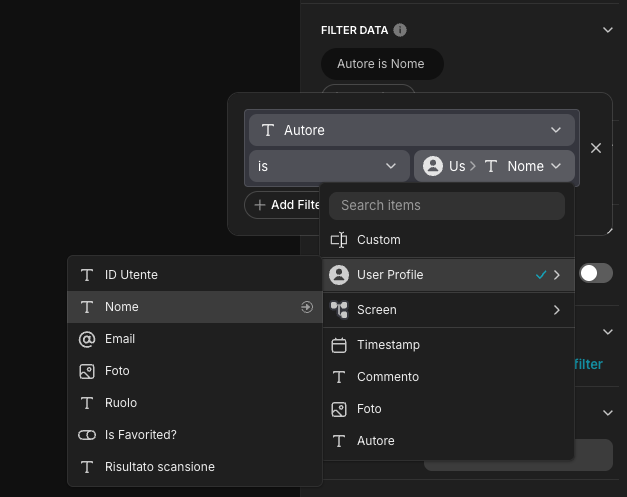Viewport: 627px width, 497px height.
Task: Click the Add Filter button
Action: [286, 205]
